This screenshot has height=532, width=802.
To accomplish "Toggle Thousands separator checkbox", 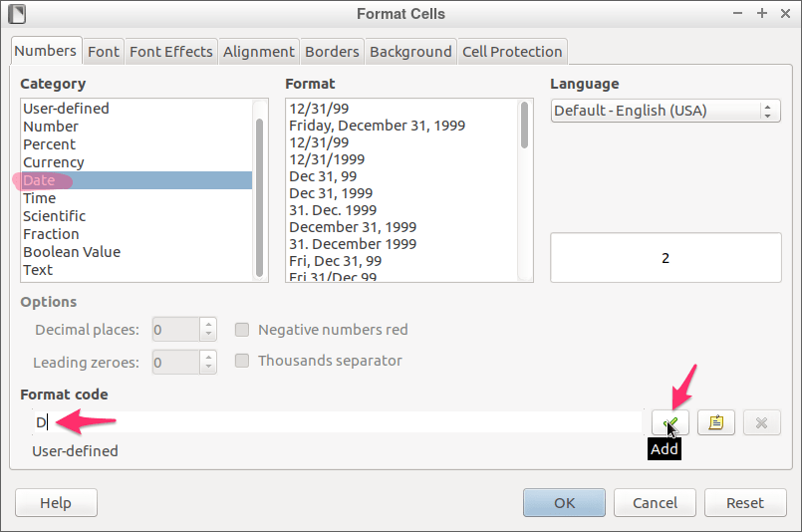I will pos(242,361).
